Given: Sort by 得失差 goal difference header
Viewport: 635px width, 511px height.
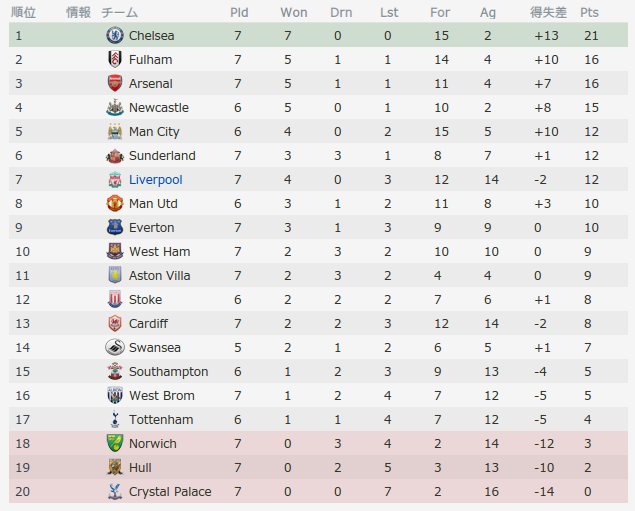Looking at the screenshot, I should [x=548, y=13].
